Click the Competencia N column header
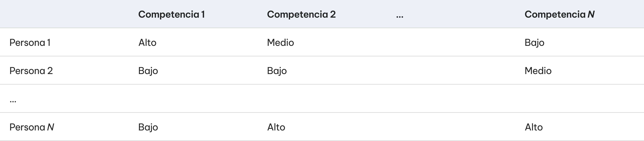 (560, 14)
